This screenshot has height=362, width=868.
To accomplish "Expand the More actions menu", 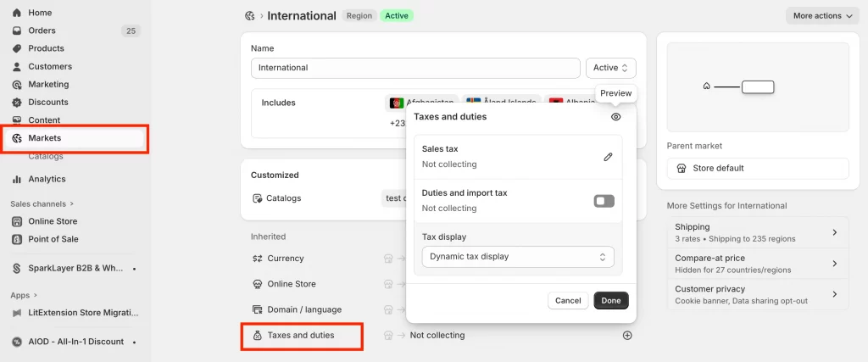I will tap(821, 15).
